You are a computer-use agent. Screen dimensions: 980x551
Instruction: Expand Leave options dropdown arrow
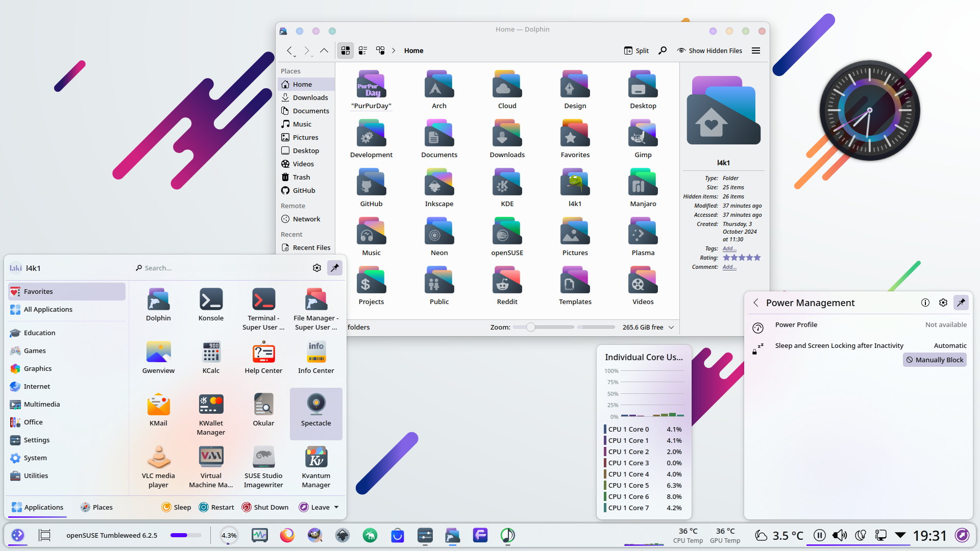tap(336, 507)
